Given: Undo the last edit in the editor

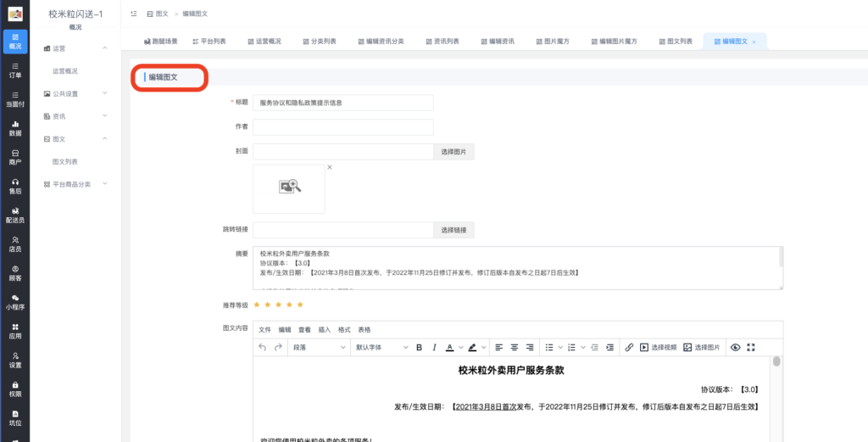Looking at the screenshot, I should 263,347.
